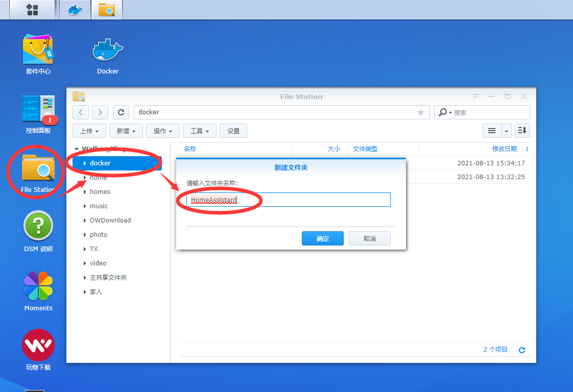Open DSM Help desktop icon
Viewport: 573px width, 392px height.
[38, 227]
